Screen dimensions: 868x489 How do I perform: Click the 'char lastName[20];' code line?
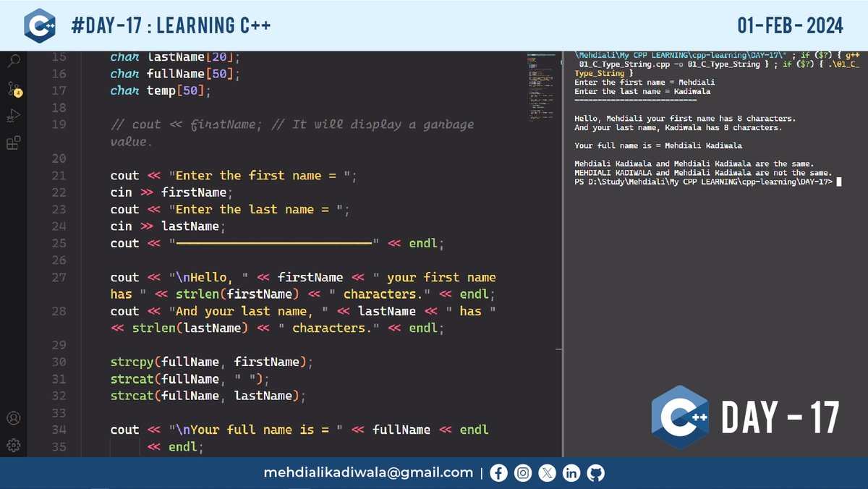click(x=175, y=56)
